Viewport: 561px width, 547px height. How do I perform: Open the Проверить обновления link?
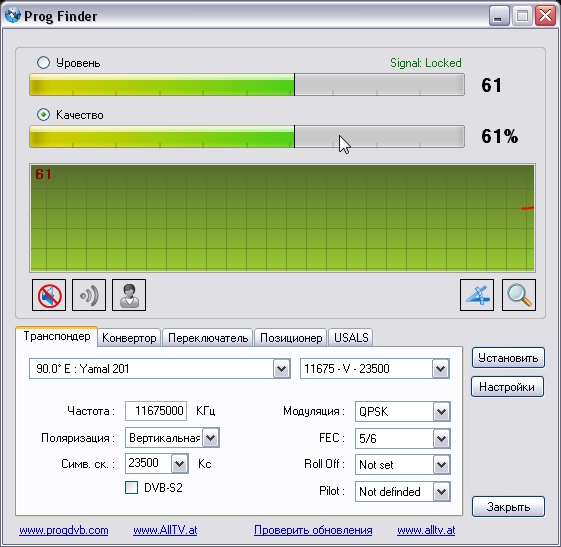click(x=313, y=530)
